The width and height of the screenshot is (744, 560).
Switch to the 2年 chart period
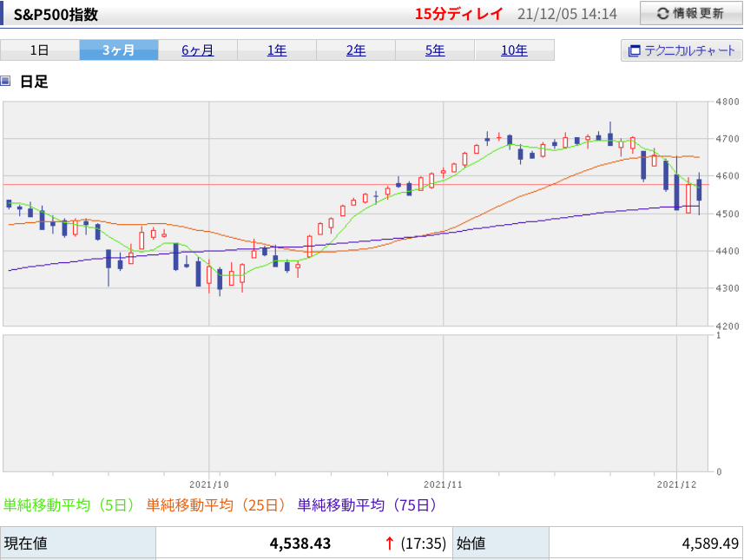pyautogui.click(x=356, y=49)
